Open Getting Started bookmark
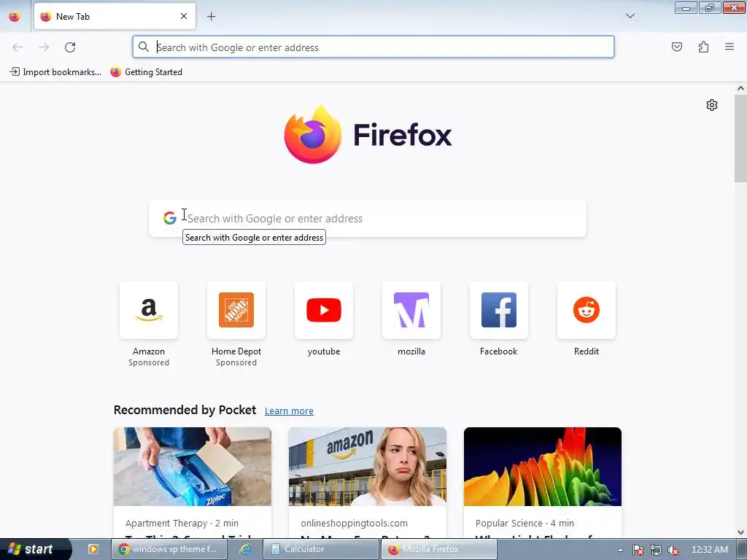The height and width of the screenshot is (560, 747). click(x=146, y=72)
